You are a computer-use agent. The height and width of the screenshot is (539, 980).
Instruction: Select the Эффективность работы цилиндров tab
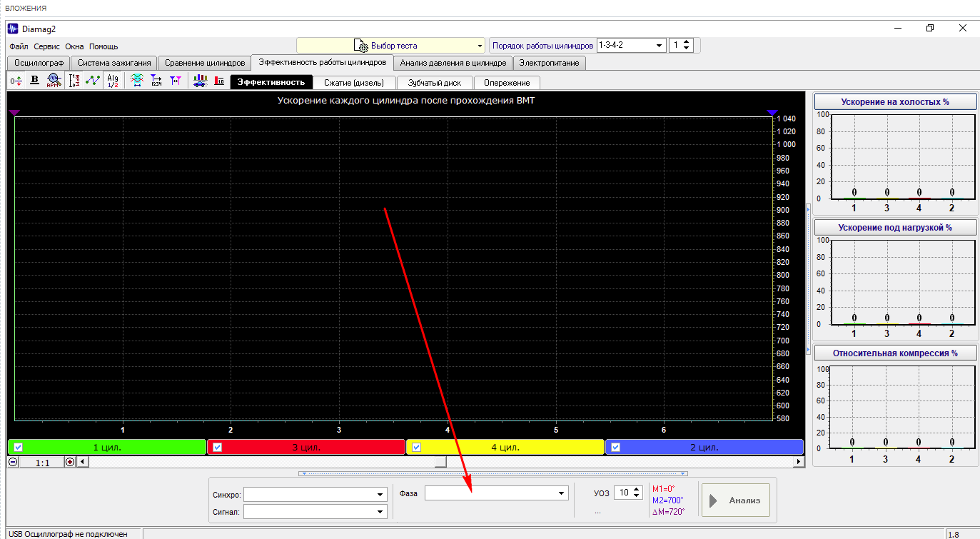[x=323, y=62]
